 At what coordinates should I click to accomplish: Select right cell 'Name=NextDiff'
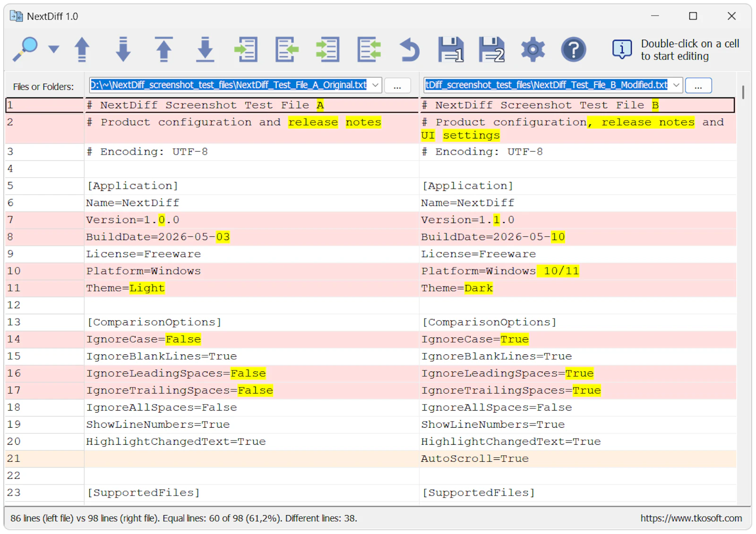click(x=578, y=203)
